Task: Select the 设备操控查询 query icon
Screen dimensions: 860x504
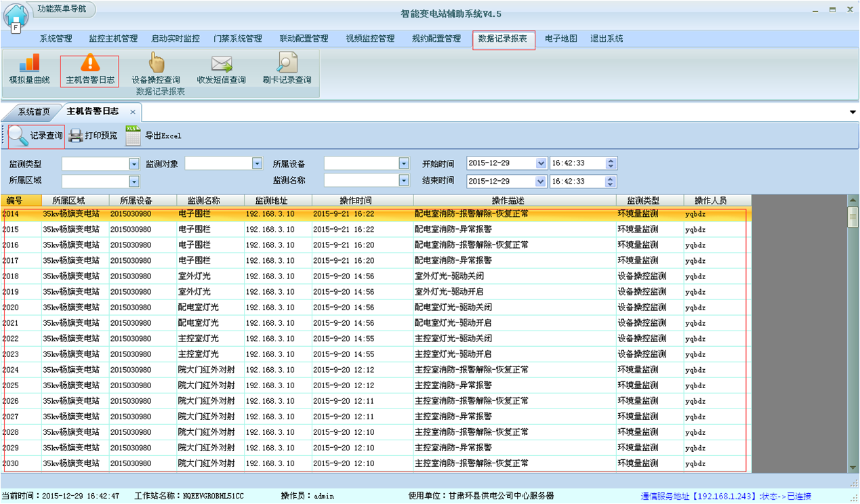Action: [155, 70]
